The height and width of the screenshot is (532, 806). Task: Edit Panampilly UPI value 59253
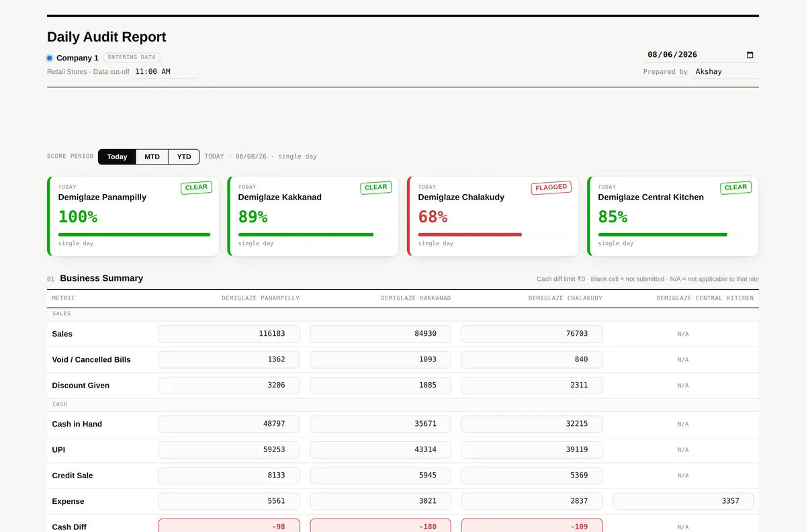click(x=229, y=450)
